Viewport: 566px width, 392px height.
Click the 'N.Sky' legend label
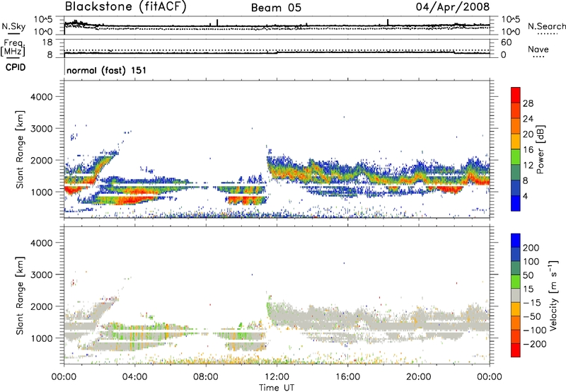pos(13,26)
